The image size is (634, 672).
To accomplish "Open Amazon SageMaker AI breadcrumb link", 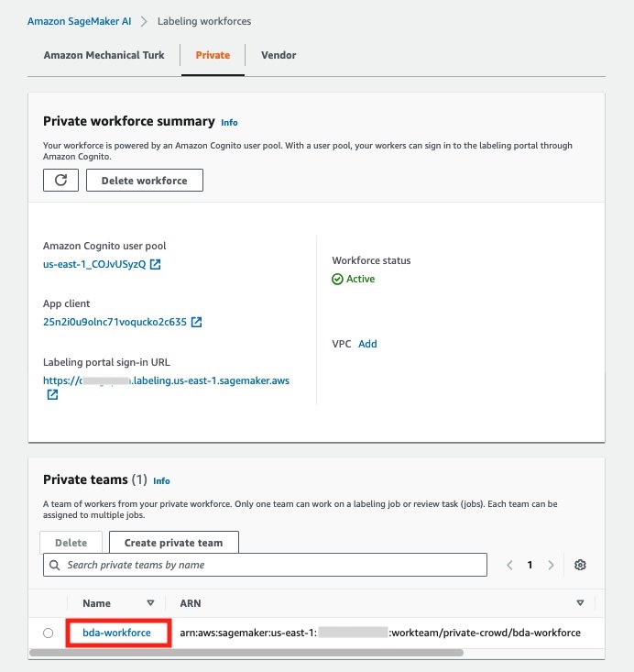I will (79, 21).
